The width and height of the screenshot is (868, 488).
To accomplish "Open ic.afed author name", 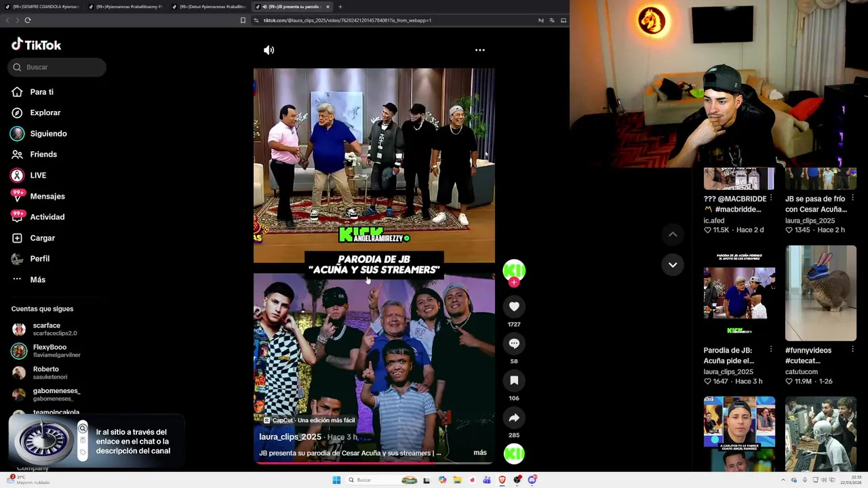I will (x=714, y=220).
